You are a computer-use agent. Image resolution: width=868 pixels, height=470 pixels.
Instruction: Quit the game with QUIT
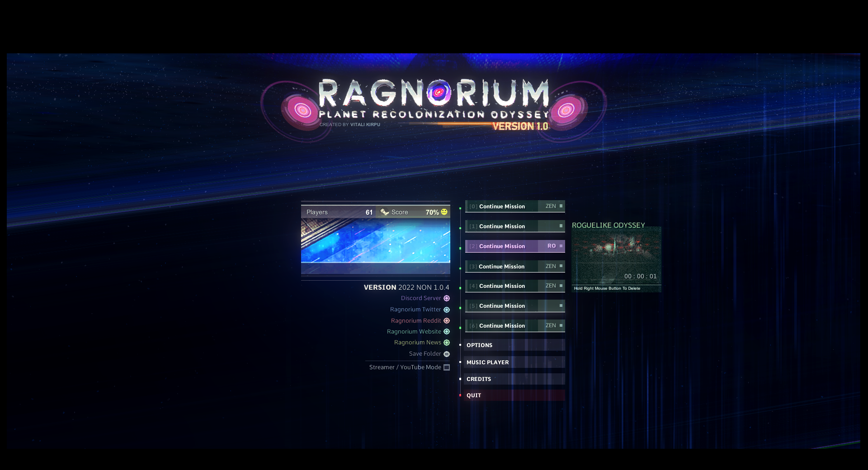(x=514, y=395)
